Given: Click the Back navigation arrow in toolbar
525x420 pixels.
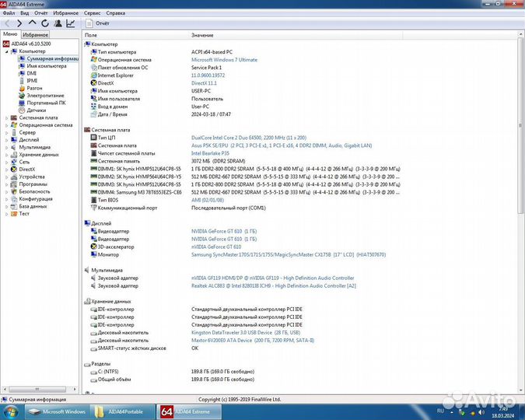Looking at the screenshot, I should point(7,23).
